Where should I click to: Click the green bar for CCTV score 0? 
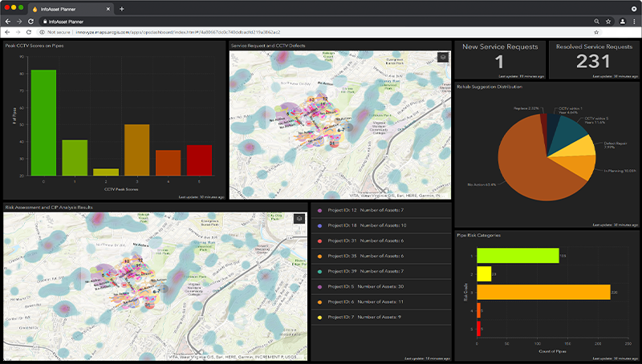[43, 123]
